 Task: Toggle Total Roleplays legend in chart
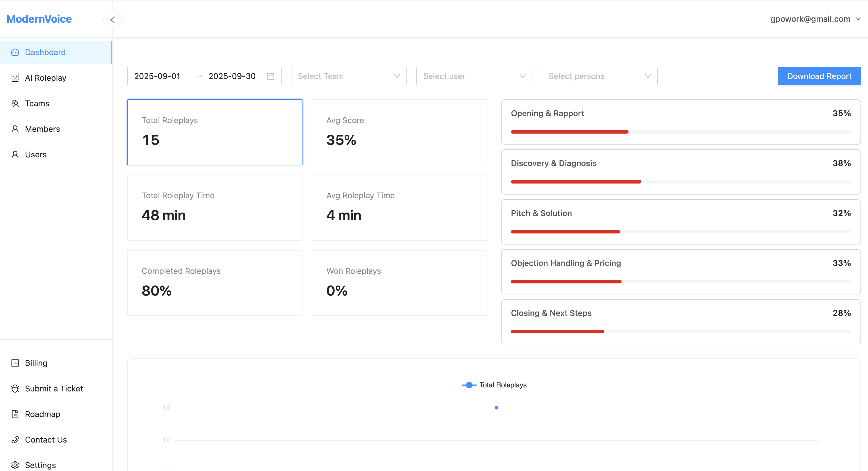coord(494,385)
